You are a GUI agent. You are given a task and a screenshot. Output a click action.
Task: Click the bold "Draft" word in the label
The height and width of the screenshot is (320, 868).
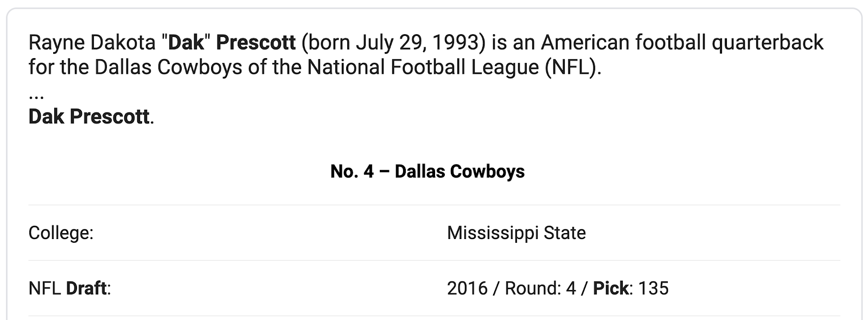[86, 288]
